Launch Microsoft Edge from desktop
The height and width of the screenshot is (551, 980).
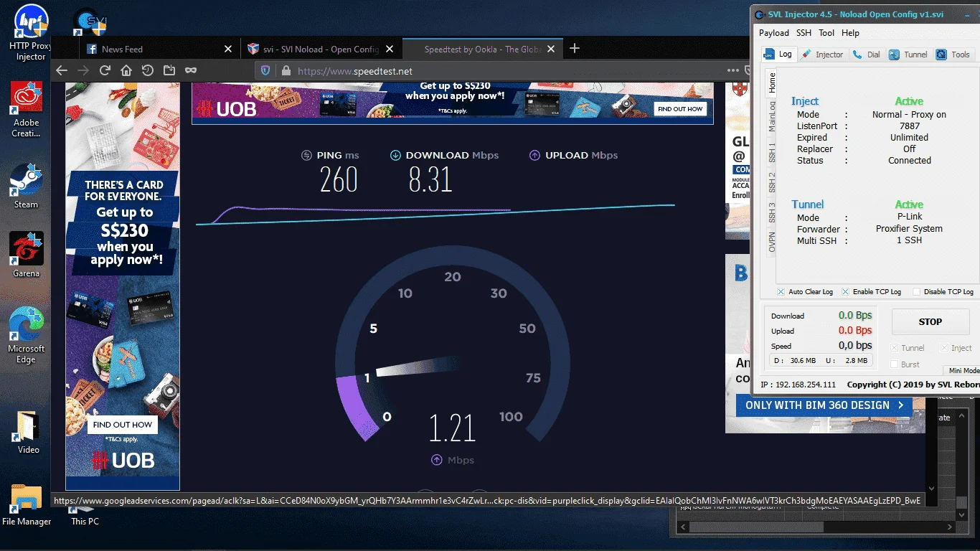pos(27,336)
